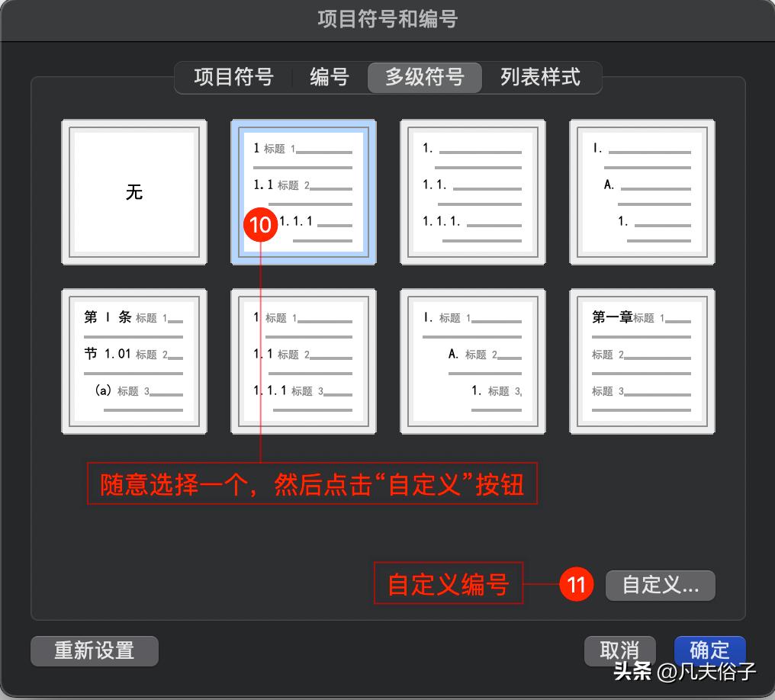Select the '1. / 1.1.' plain numbering style

(472, 191)
